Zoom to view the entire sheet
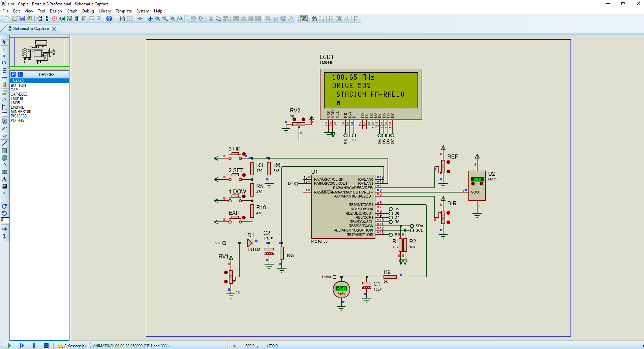644x349 pixels. point(172,19)
